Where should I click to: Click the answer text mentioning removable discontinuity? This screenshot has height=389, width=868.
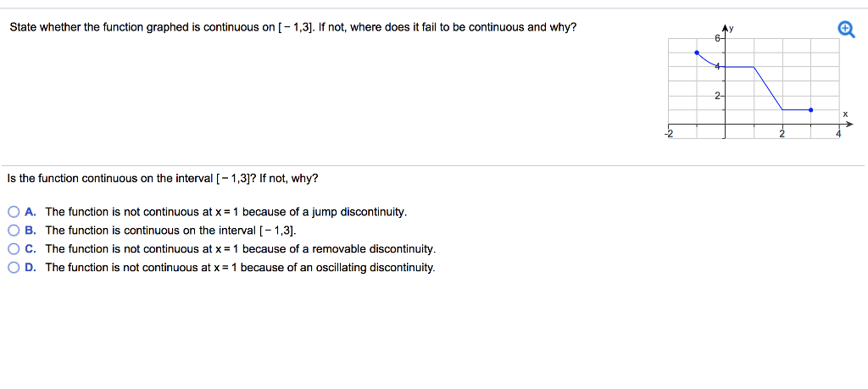tap(241, 249)
